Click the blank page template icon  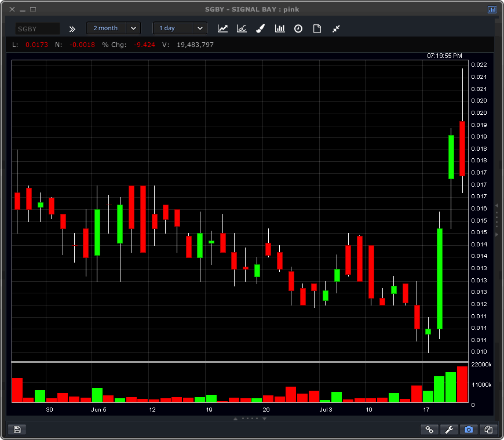[317, 28]
